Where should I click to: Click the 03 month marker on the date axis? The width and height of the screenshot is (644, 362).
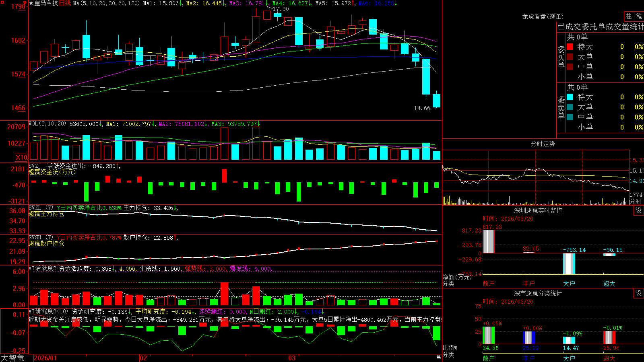coord(292,358)
